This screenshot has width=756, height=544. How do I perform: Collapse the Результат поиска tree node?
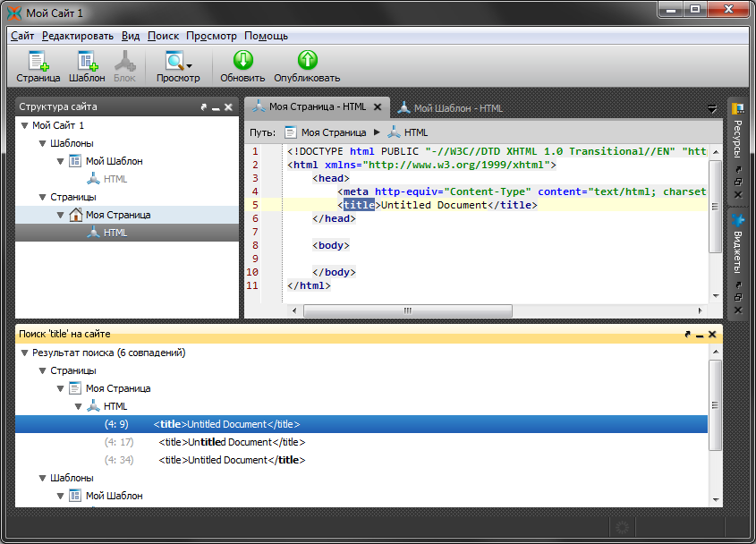pos(24,353)
